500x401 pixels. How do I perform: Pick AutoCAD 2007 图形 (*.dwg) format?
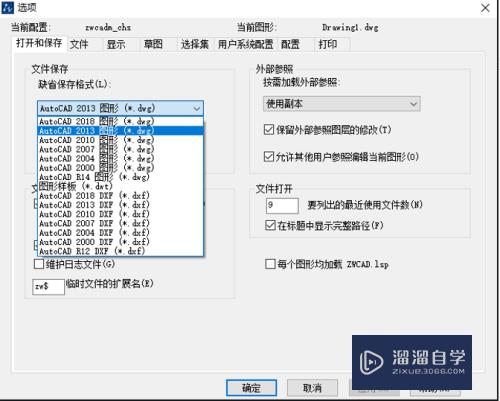(120, 149)
